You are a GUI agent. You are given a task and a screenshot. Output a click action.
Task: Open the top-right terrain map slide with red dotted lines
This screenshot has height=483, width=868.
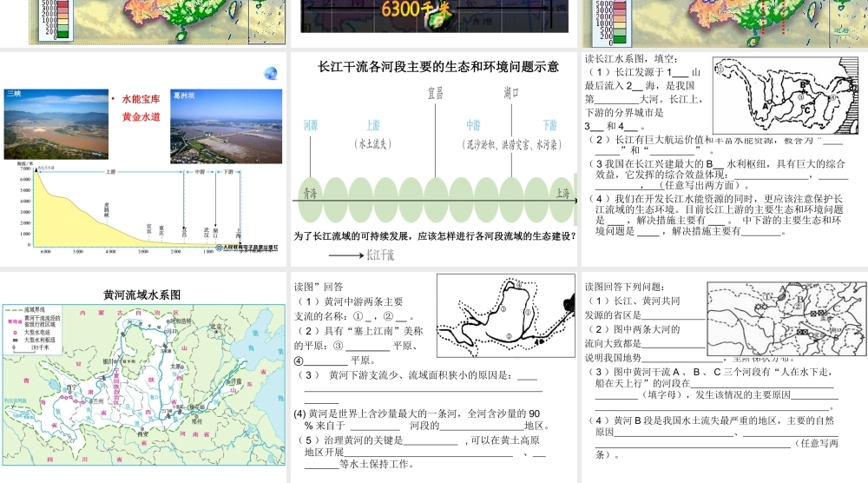[725, 23]
